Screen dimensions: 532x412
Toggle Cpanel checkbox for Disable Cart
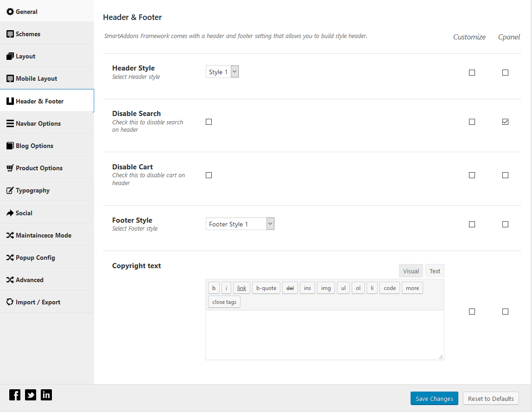click(505, 175)
